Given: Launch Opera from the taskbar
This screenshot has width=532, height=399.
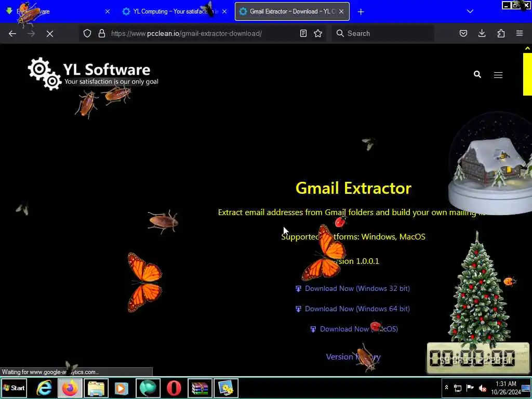Looking at the screenshot, I should pos(174,388).
